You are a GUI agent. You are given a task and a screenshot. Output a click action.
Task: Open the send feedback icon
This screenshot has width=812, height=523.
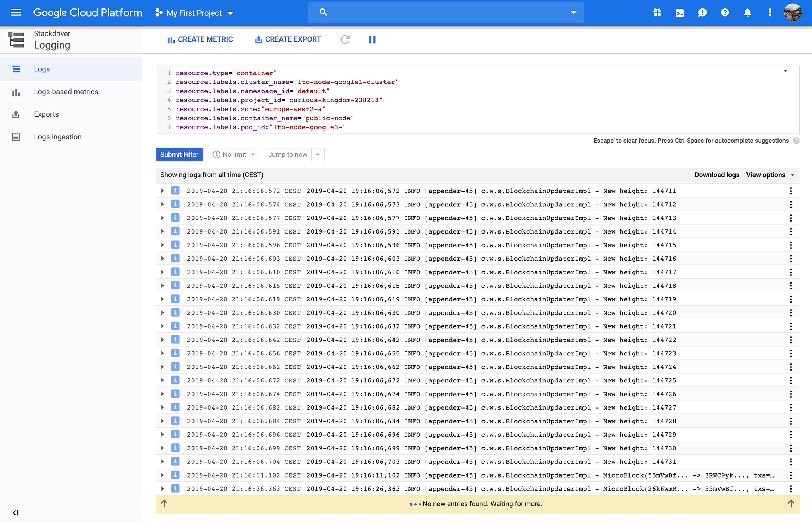click(702, 13)
